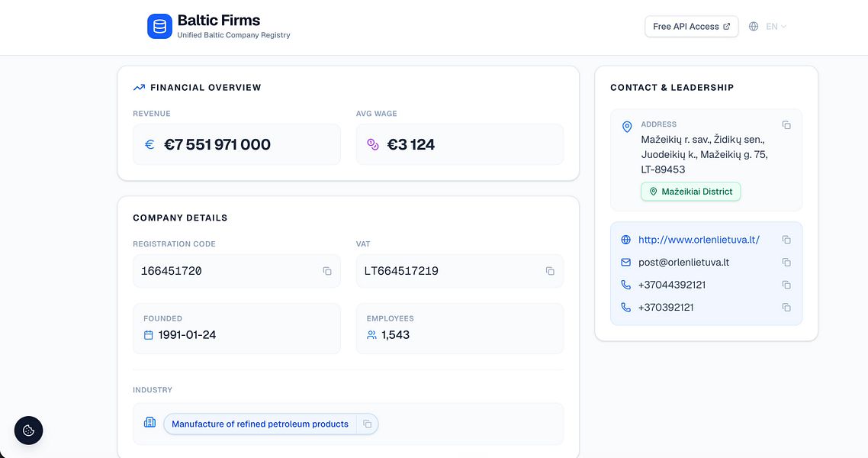The width and height of the screenshot is (868, 458).
Task: Click the calendar icon beside 1991-01-24
Action: (x=149, y=335)
